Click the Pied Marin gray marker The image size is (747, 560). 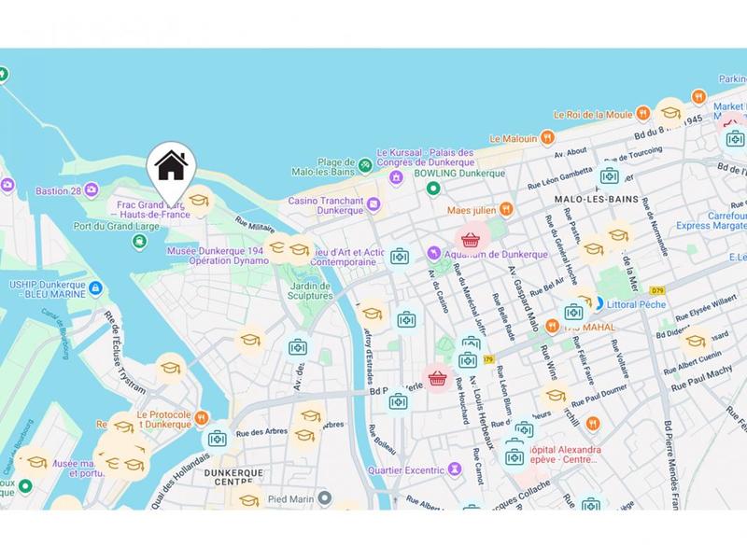324,498
